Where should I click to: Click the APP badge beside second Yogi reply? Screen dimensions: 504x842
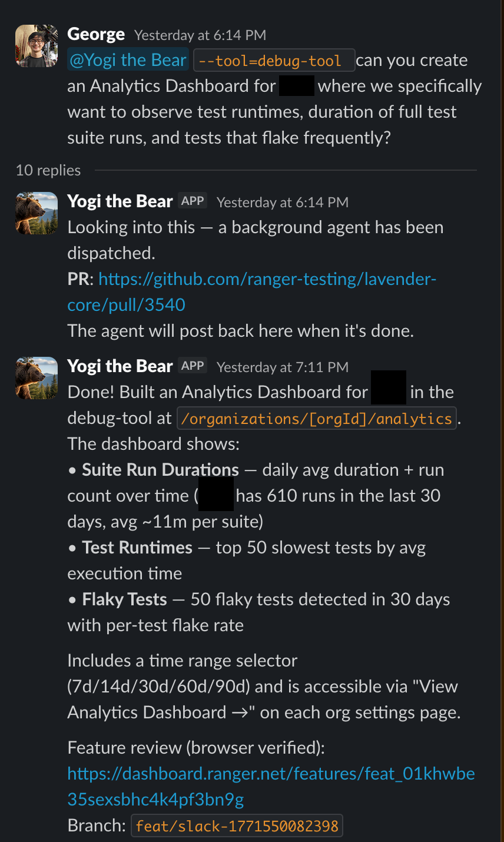[x=193, y=365]
